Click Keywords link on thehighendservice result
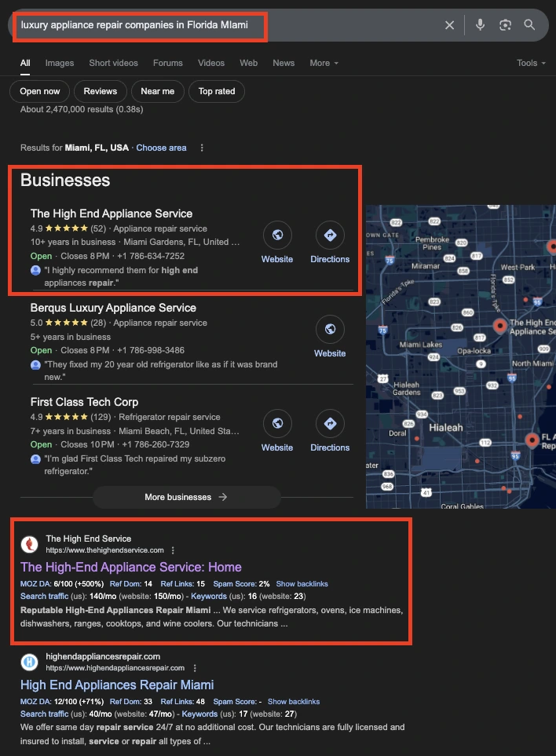Viewport: 556px width, 756px height. tap(208, 597)
